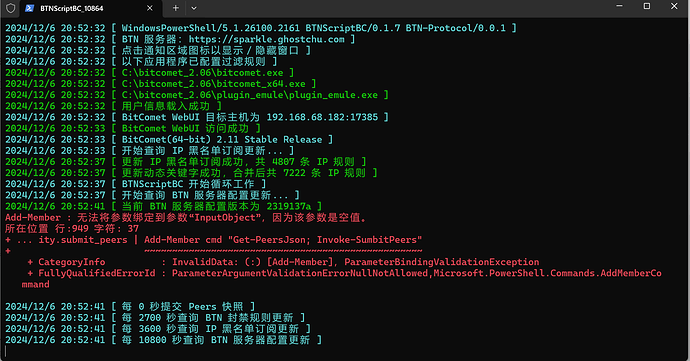Open the new-tab profile dropdown arrow
This screenshot has width=690, height=361.
point(194,8)
